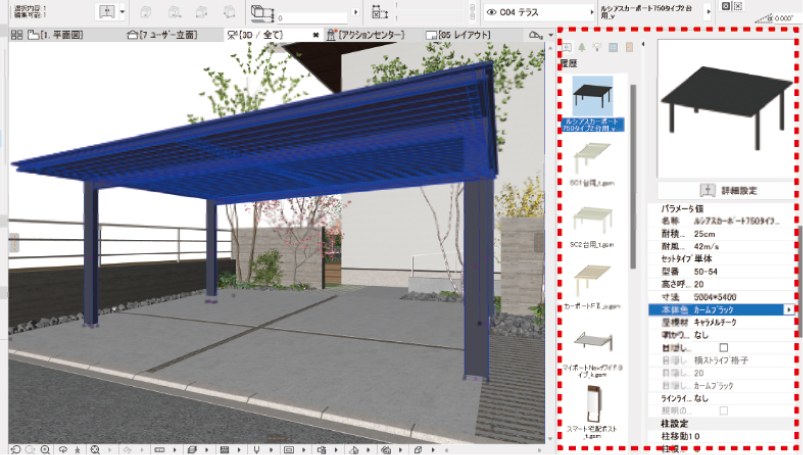Click the folder icon on 1. 平面図 tab
The width and height of the screenshot is (803, 455).
pyautogui.click(x=33, y=35)
